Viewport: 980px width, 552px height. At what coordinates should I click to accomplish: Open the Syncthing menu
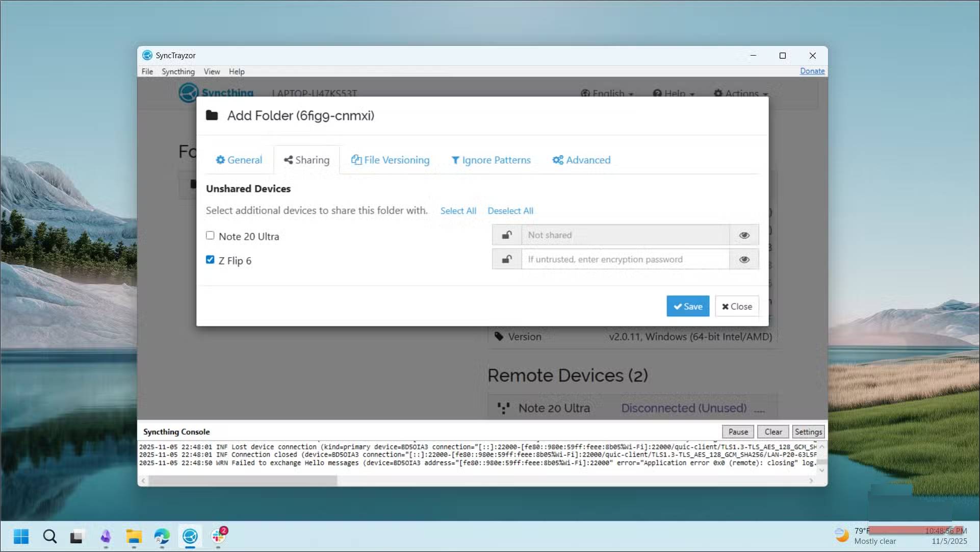(178, 71)
